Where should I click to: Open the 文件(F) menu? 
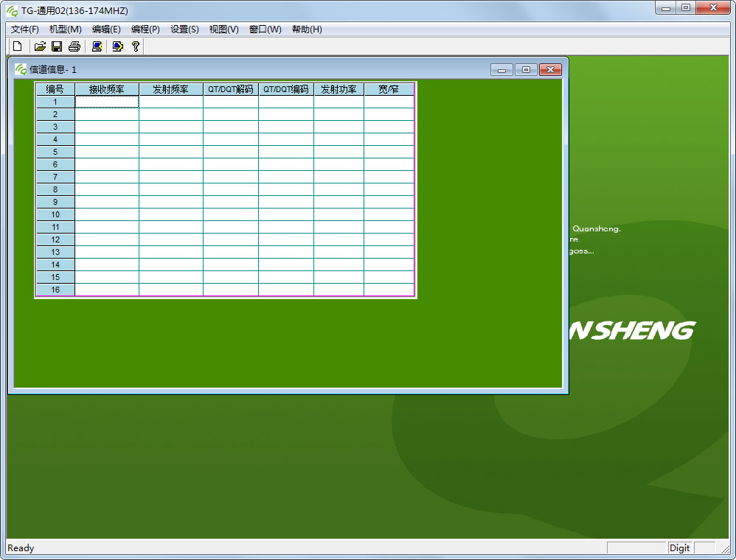(25, 29)
